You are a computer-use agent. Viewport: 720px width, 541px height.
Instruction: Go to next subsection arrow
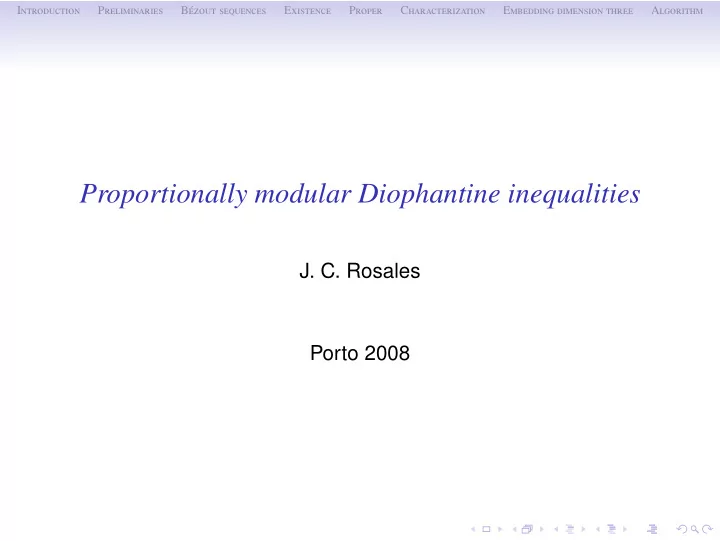[583, 529]
